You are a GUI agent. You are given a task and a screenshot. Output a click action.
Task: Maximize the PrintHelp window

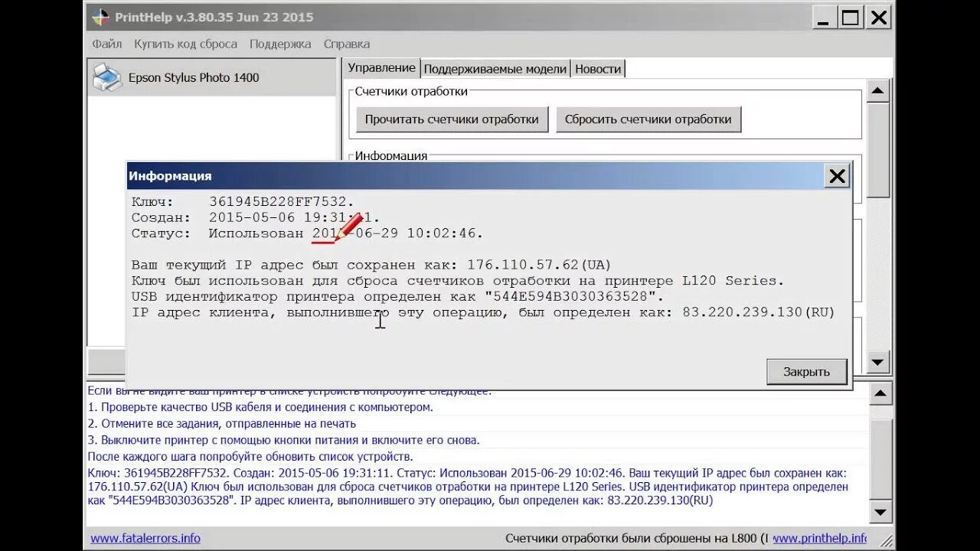point(850,18)
